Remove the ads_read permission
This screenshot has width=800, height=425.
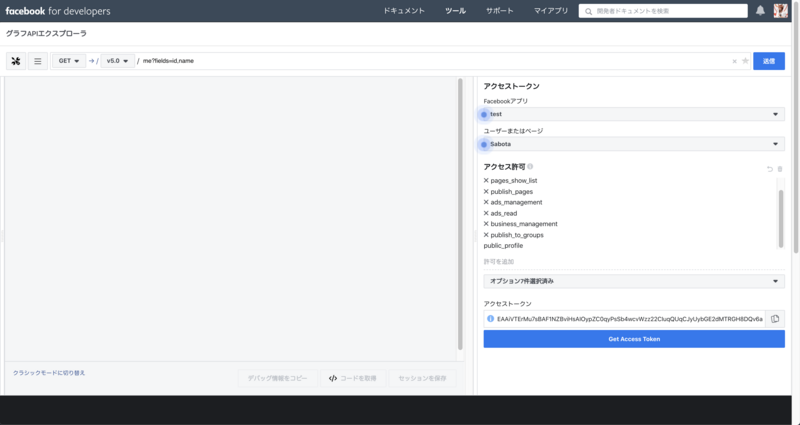point(486,213)
